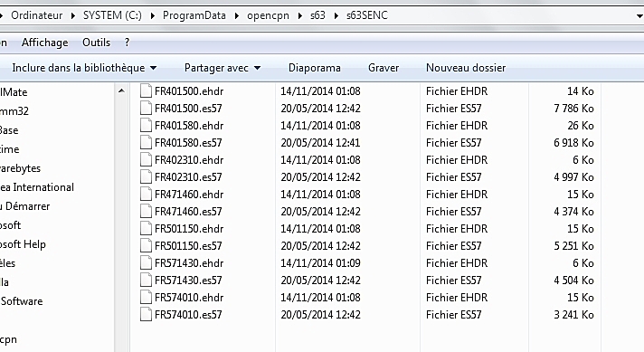Expand the Inclure dans la bibliothèque dropdown
644x352 pixels.
pyautogui.click(x=153, y=68)
